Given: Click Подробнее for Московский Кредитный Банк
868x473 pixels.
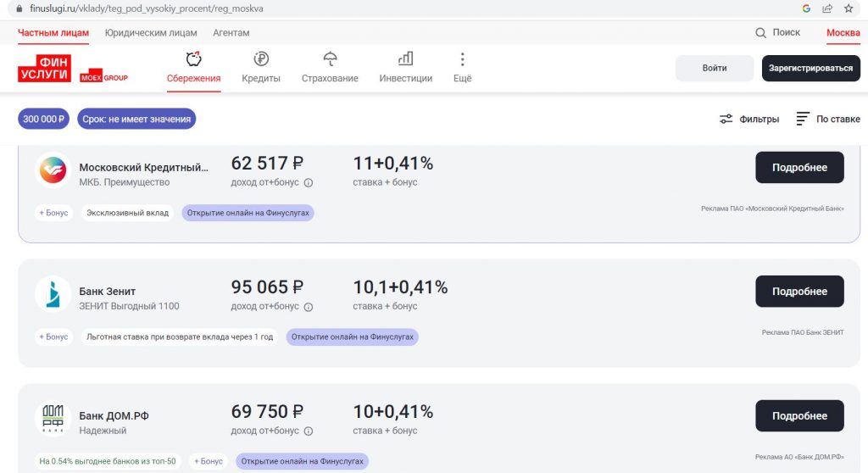Looking at the screenshot, I should click(x=799, y=168).
